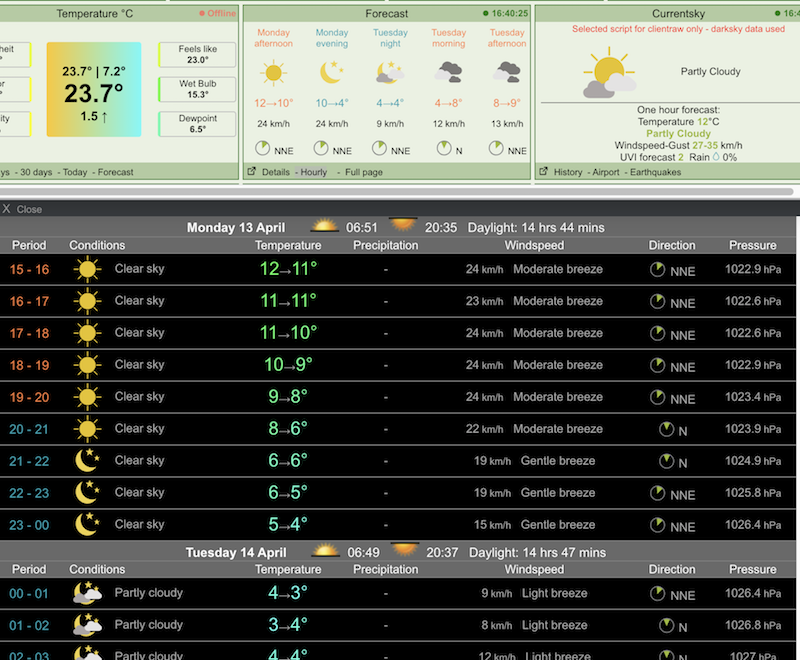Click the Monday evening moon icon
The height and width of the screenshot is (660, 800).
pyautogui.click(x=332, y=72)
